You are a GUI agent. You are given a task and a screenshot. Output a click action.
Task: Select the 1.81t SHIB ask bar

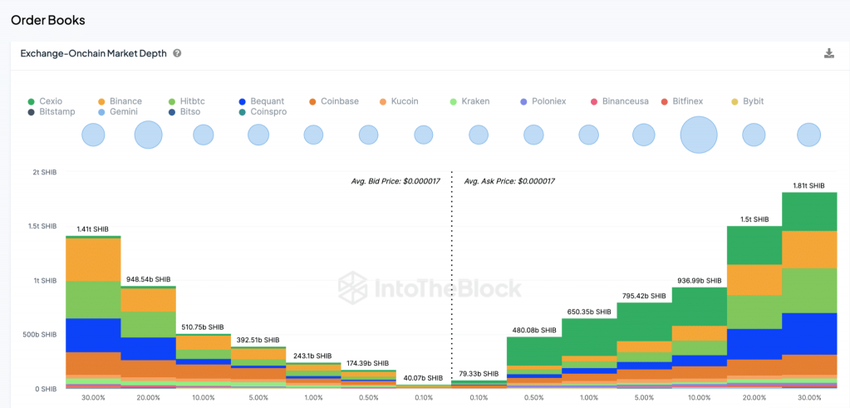coord(809,290)
